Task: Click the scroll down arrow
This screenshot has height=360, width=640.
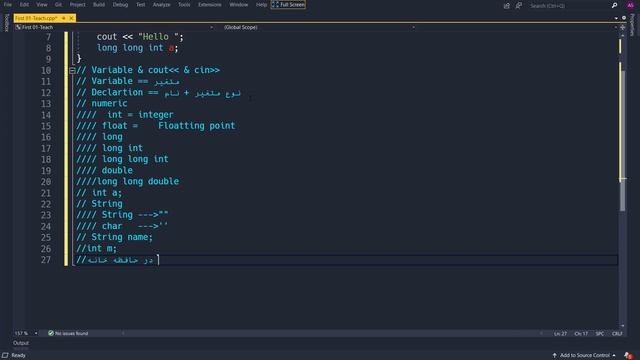Action: pos(622,326)
